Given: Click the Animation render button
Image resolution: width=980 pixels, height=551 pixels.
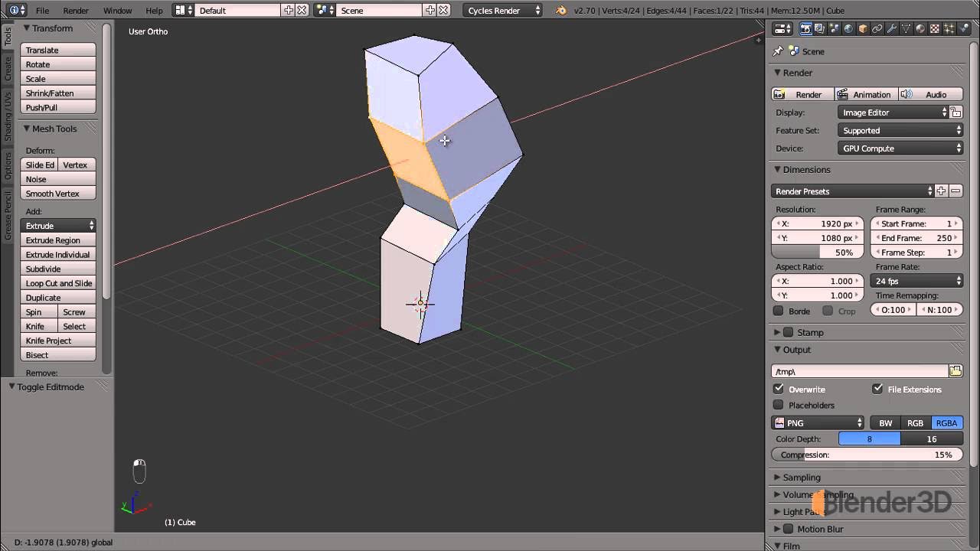Looking at the screenshot, I should click(865, 94).
